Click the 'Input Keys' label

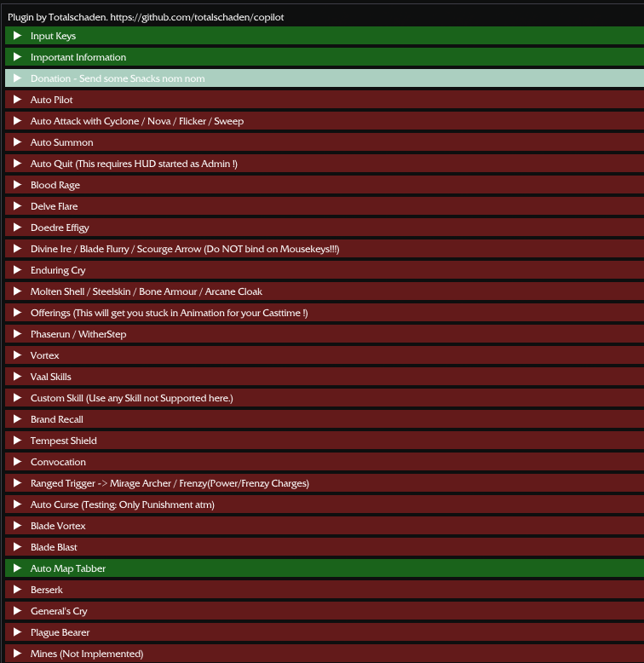54,36
